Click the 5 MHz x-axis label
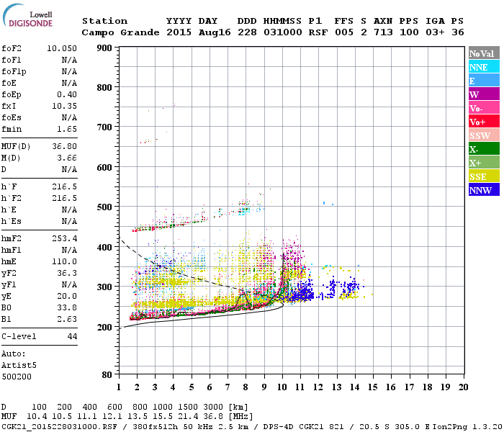Viewport: 504px width, 432px height. [x=192, y=387]
